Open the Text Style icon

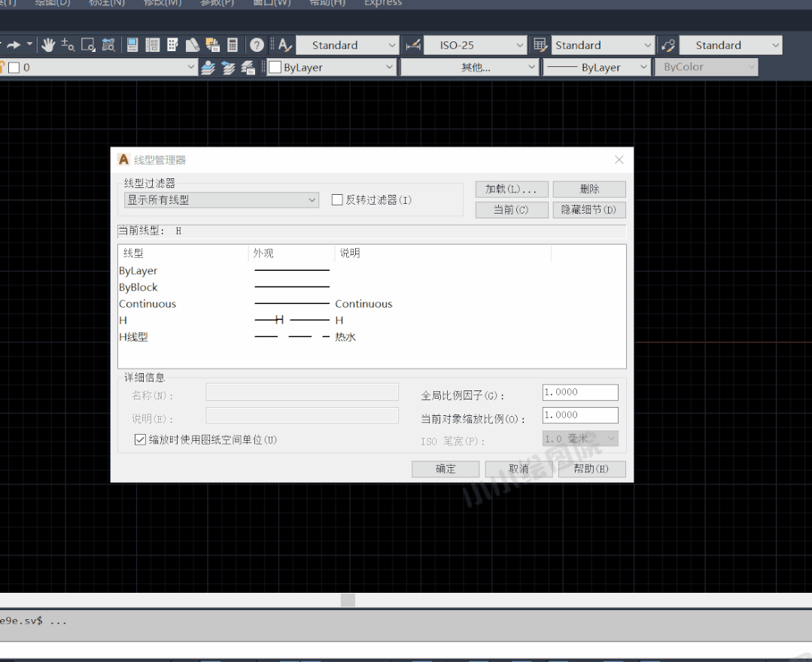click(284, 45)
